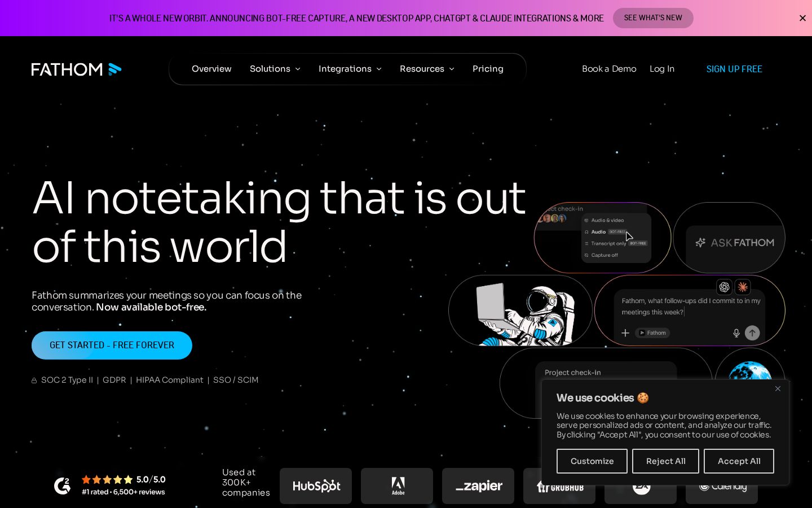Screen dimensions: 812x508
Task: Open the Resources menu label
Action: point(422,69)
